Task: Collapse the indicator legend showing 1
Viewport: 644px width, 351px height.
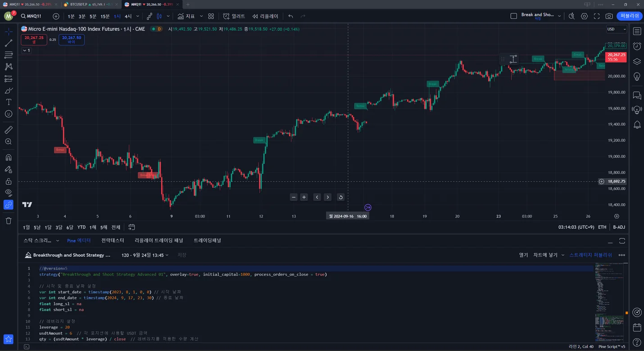Action: pyautogui.click(x=26, y=50)
